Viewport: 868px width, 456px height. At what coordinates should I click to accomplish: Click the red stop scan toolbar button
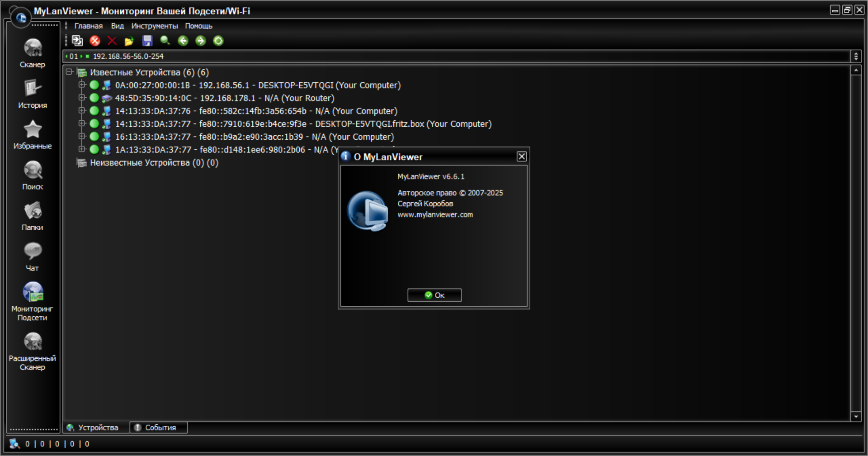(x=95, y=41)
